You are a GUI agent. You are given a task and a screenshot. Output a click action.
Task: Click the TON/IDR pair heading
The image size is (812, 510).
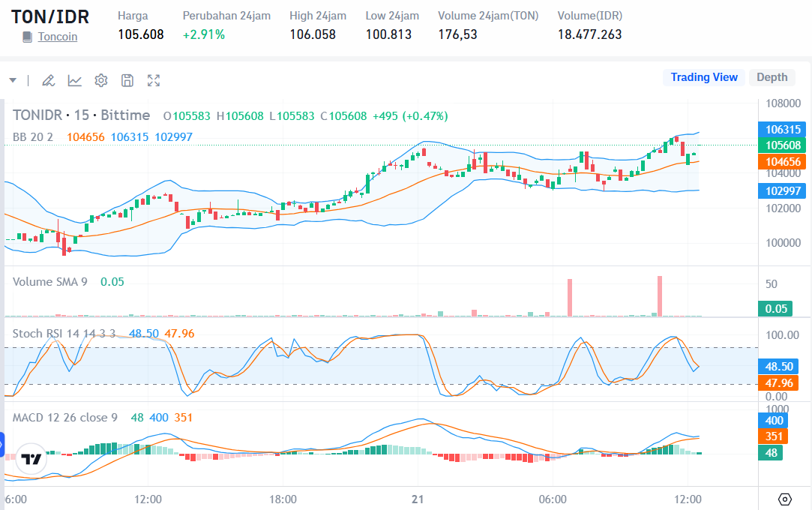point(50,16)
